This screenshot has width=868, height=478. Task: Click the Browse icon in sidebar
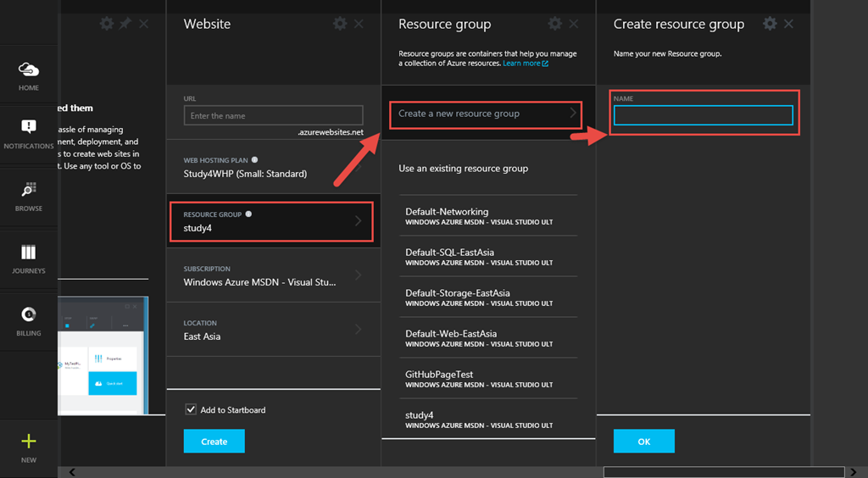coord(29,190)
